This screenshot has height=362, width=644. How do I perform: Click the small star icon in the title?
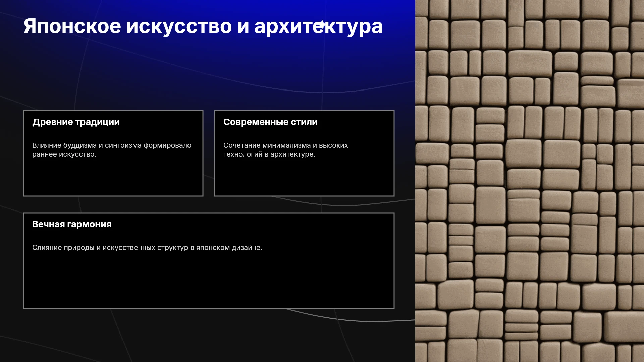tap(321, 25)
